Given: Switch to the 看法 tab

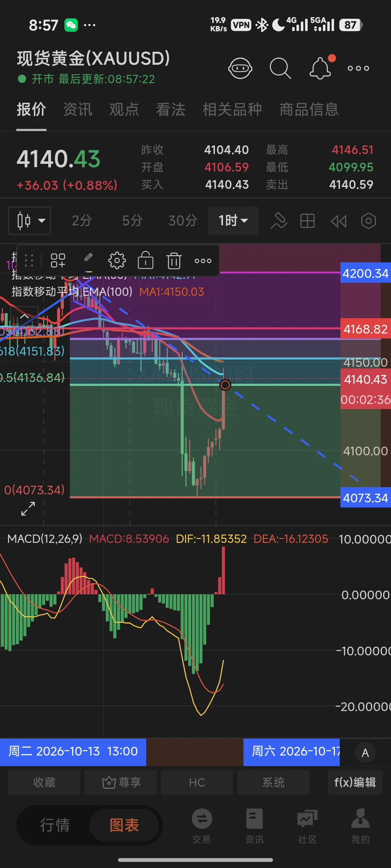Looking at the screenshot, I should point(171,109).
